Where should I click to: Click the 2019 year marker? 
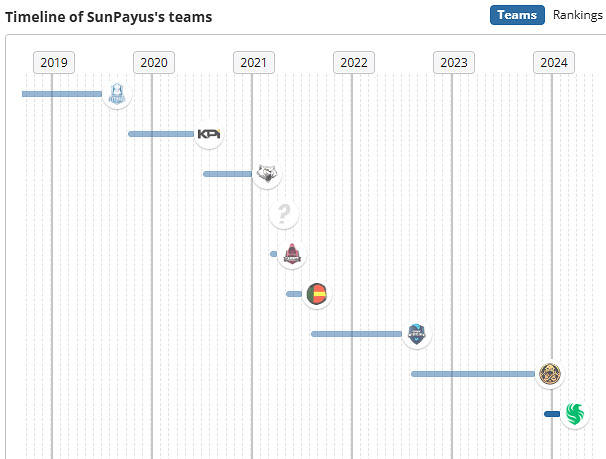point(54,62)
